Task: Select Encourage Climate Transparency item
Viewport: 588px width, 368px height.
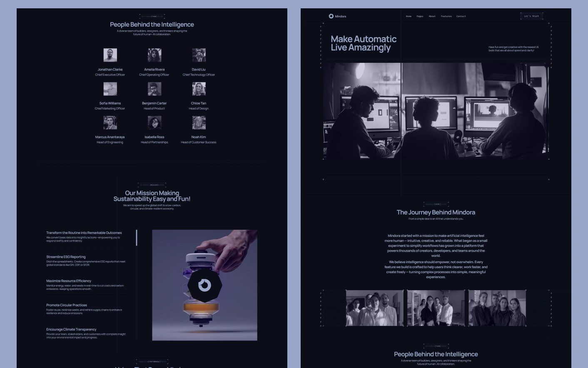Action: click(71, 329)
